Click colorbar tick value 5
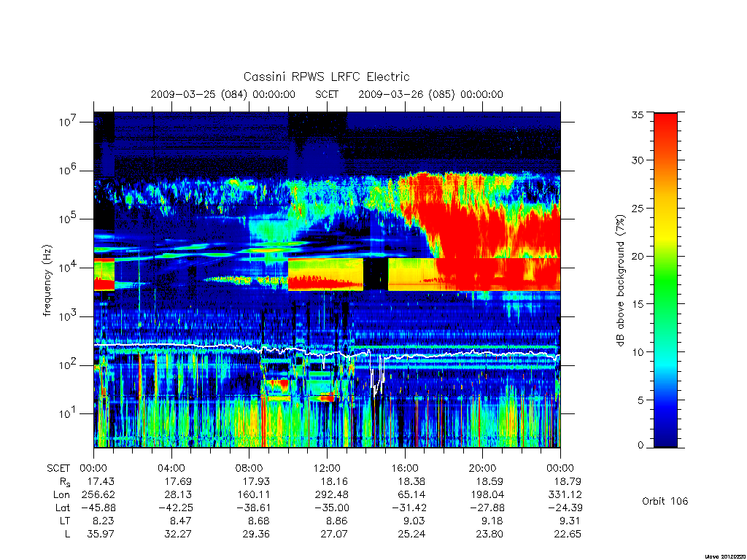Image resolution: width=747 pixels, height=560 pixels. click(640, 400)
